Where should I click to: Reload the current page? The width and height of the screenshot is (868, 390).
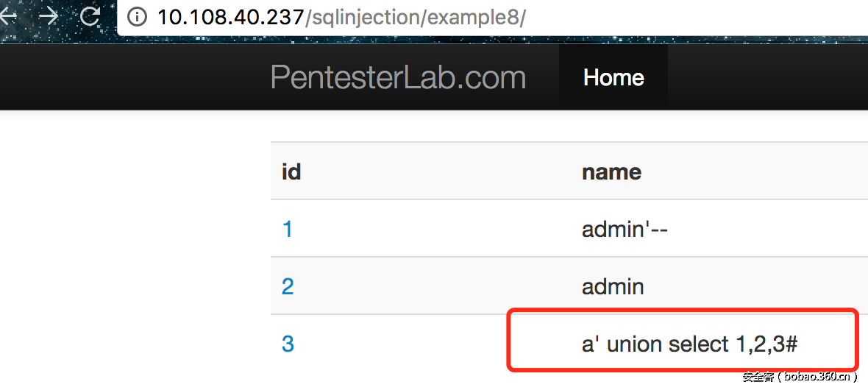point(90,16)
